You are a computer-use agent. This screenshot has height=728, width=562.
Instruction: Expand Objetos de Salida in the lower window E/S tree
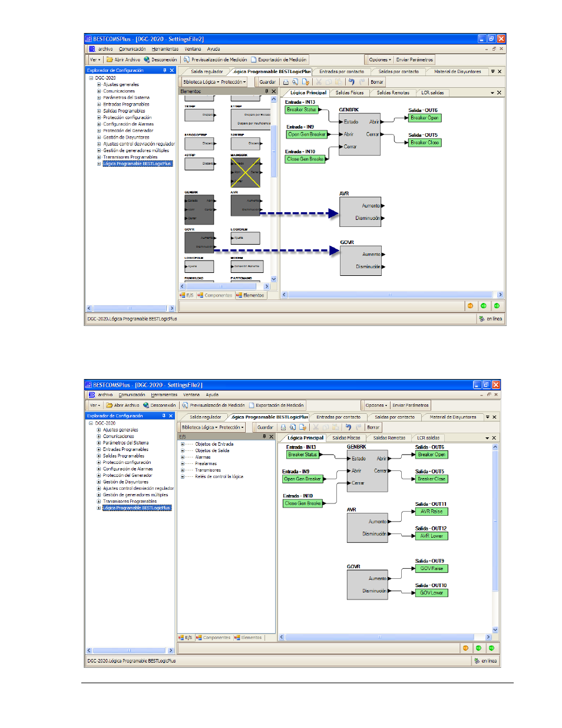pos(183,450)
